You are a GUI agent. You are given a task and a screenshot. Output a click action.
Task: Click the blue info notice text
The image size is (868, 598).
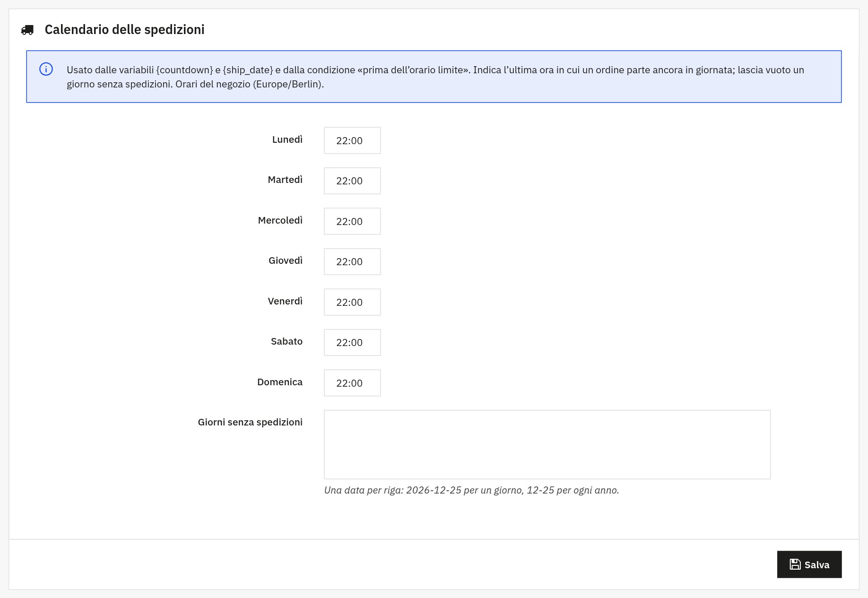435,77
